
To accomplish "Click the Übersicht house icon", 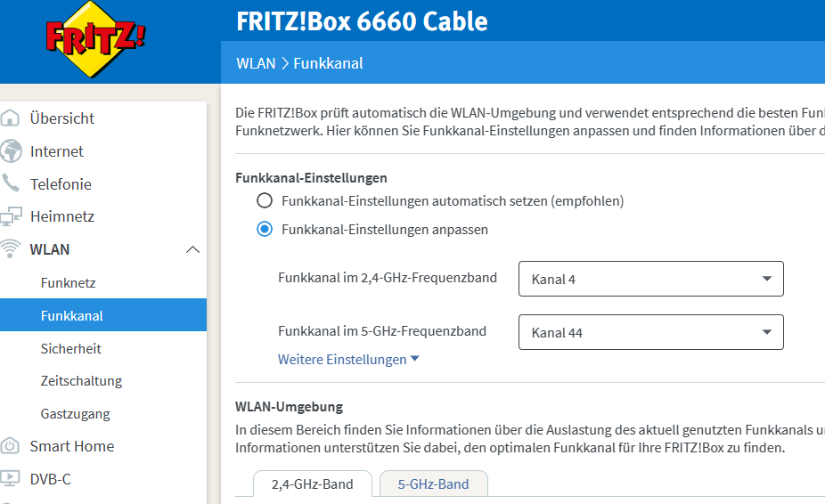I will [x=10, y=118].
